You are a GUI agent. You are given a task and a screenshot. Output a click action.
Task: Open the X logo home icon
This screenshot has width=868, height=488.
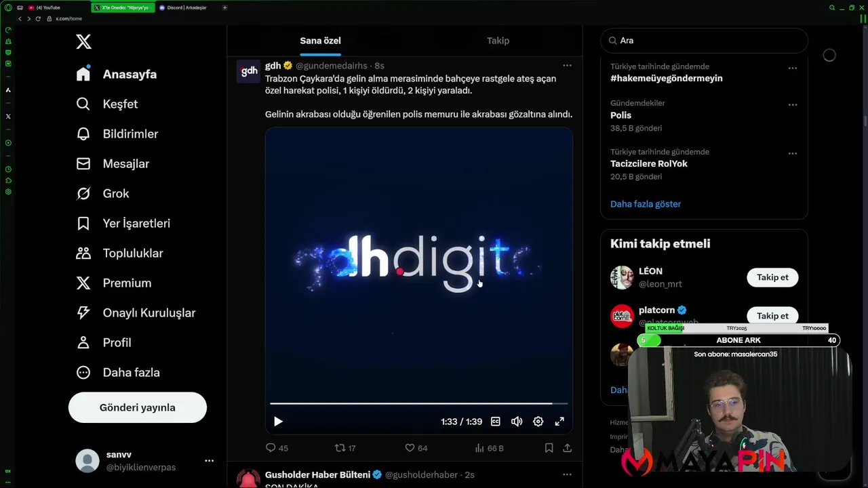(x=83, y=41)
